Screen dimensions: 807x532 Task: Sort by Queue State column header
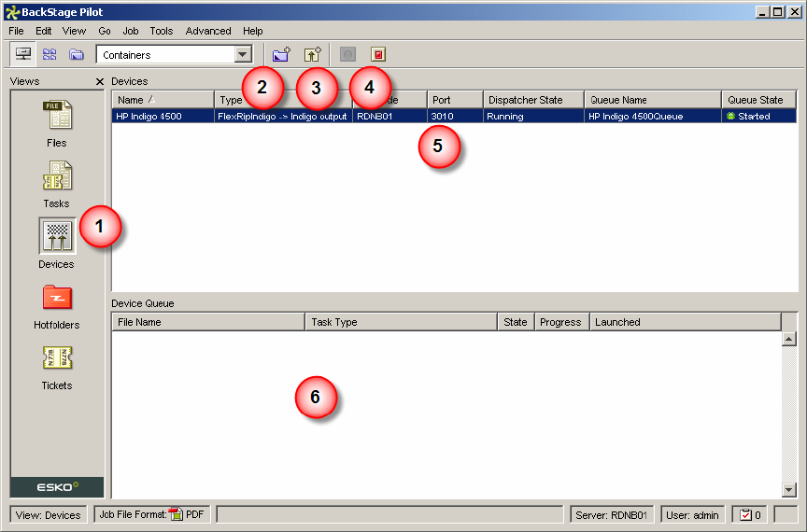(759, 100)
